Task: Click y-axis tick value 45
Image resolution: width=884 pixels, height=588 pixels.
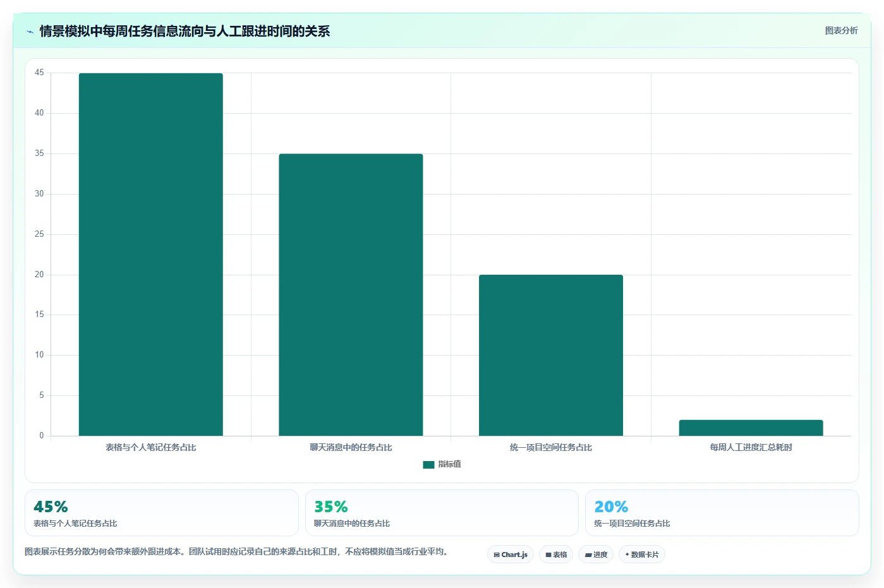Action: point(39,73)
